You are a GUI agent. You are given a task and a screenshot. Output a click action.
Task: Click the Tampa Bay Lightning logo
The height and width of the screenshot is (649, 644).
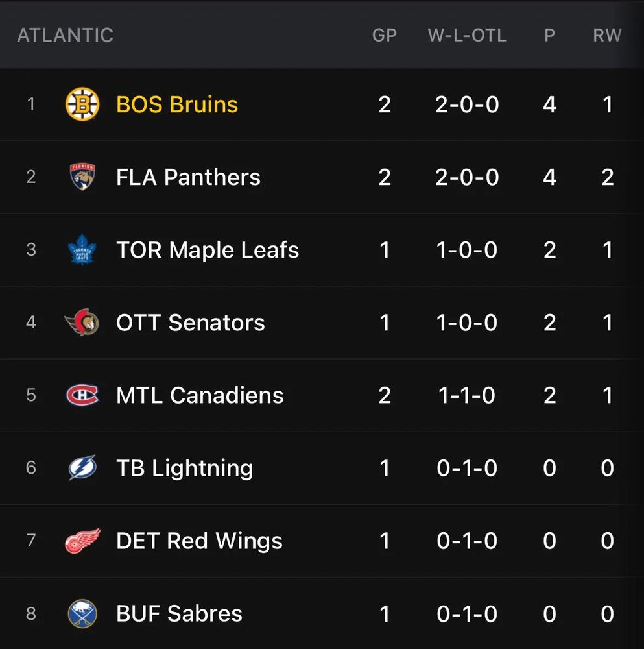pyautogui.click(x=82, y=468)
